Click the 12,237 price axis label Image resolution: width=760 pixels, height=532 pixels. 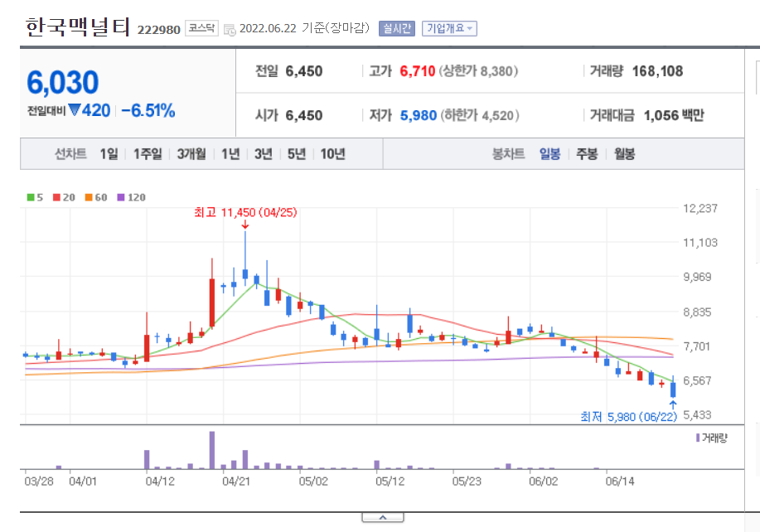700,208
